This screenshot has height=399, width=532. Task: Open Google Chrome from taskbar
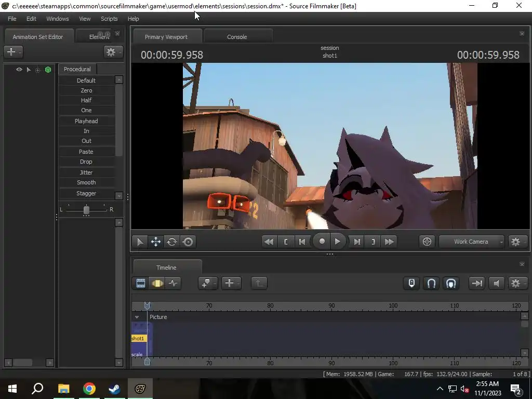click(x=89, y=389)
